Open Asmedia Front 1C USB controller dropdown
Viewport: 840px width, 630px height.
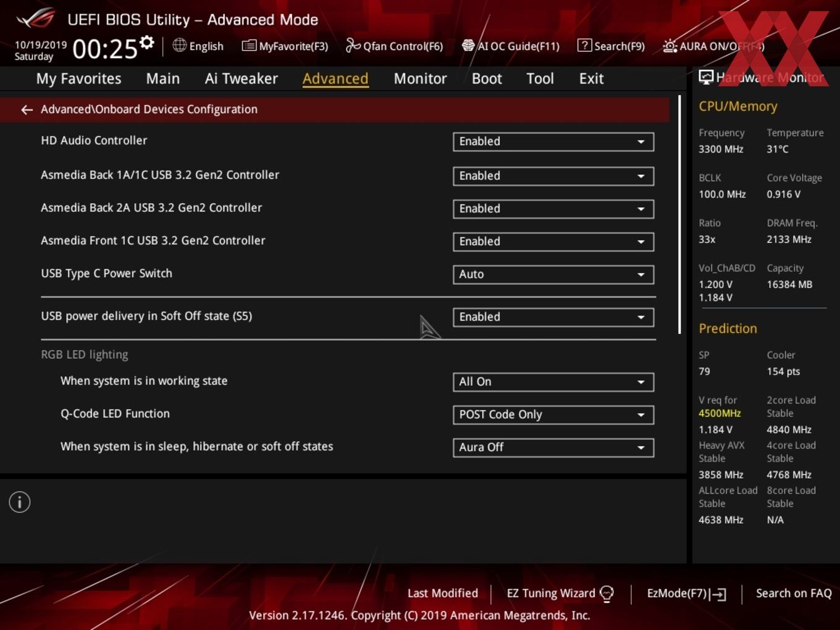pos(553,241)
